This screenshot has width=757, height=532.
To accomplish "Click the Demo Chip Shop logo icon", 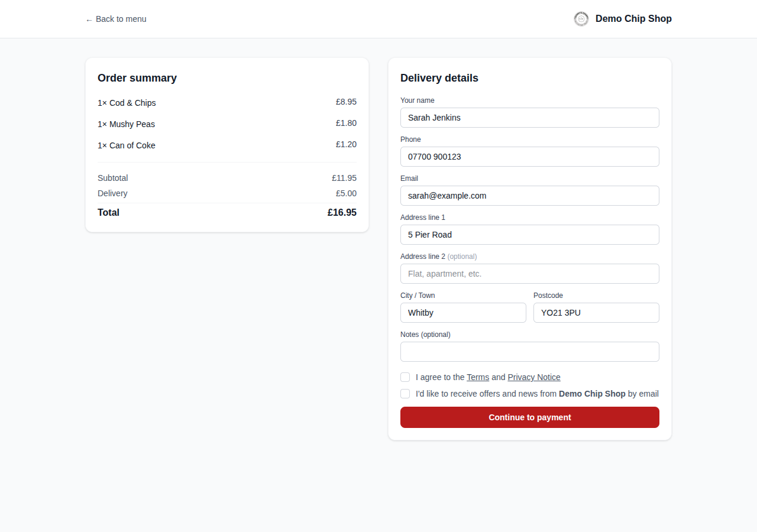I will pos(581,19).
